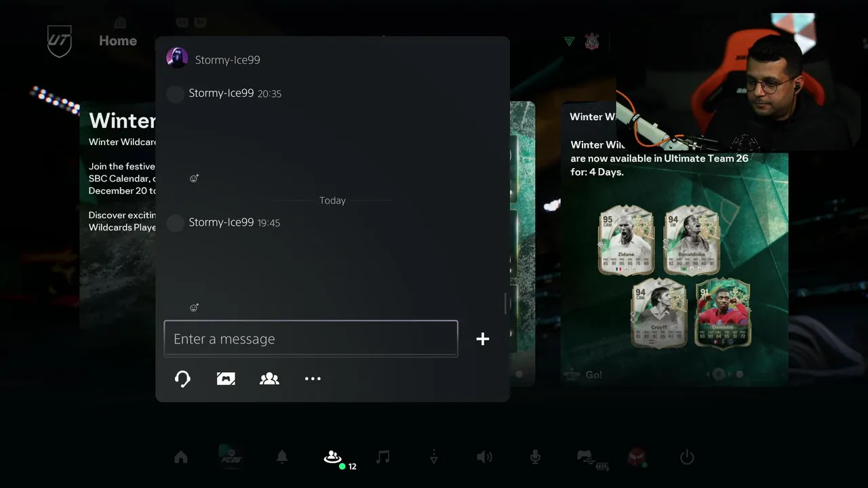Select the Ronaldinho 94 player card
The width and height of the screenshot is (868, 488).
coord(691,241)
